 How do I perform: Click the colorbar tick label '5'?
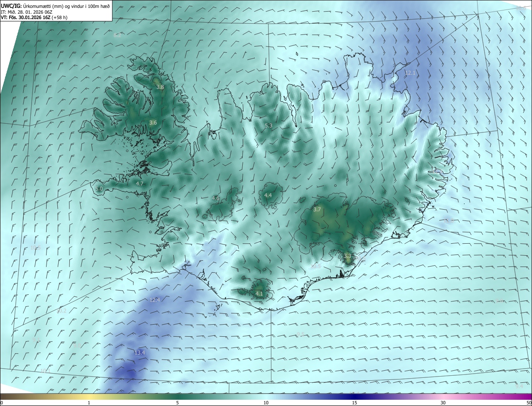pos(177,403)
